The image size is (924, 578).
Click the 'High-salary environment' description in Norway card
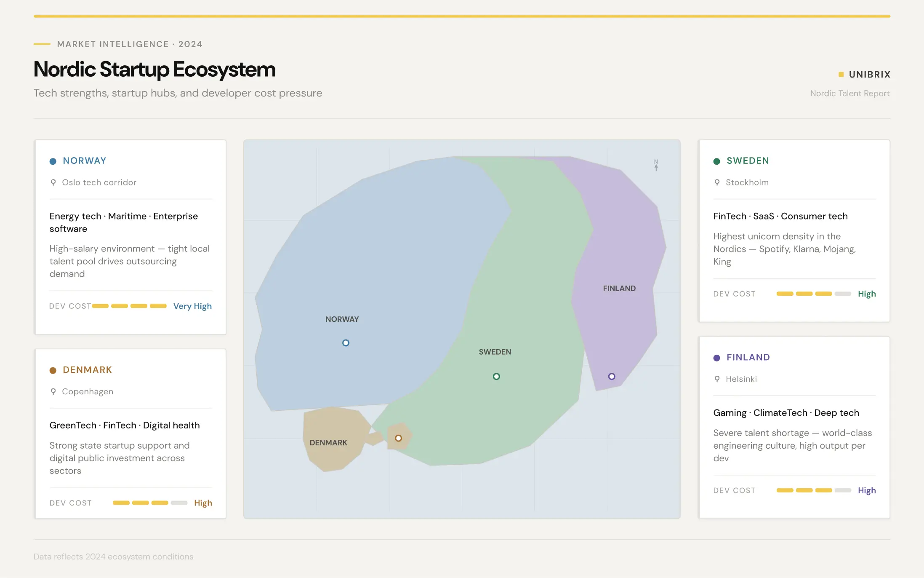(130, 261)
